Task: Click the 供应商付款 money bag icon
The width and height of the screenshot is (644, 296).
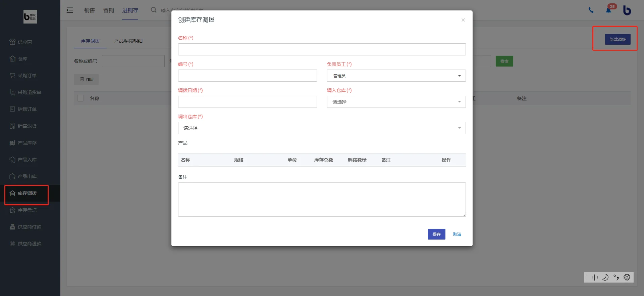Action: 12,227
